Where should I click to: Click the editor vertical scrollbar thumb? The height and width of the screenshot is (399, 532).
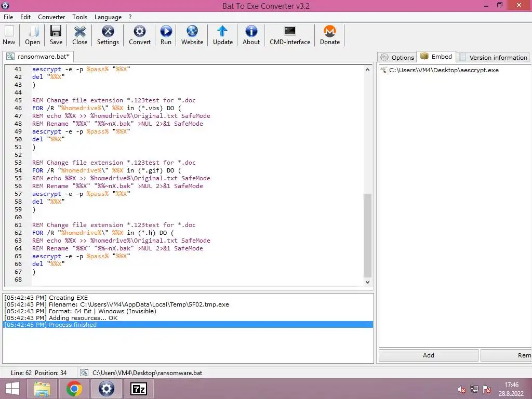click(x=367, y=235)
